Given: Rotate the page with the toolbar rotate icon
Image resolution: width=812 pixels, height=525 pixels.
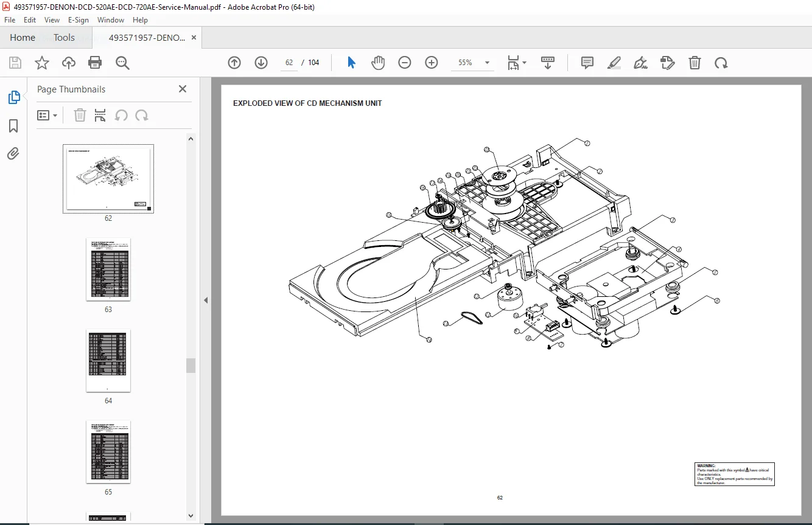Looking at the screenshot, I should 721,63.
